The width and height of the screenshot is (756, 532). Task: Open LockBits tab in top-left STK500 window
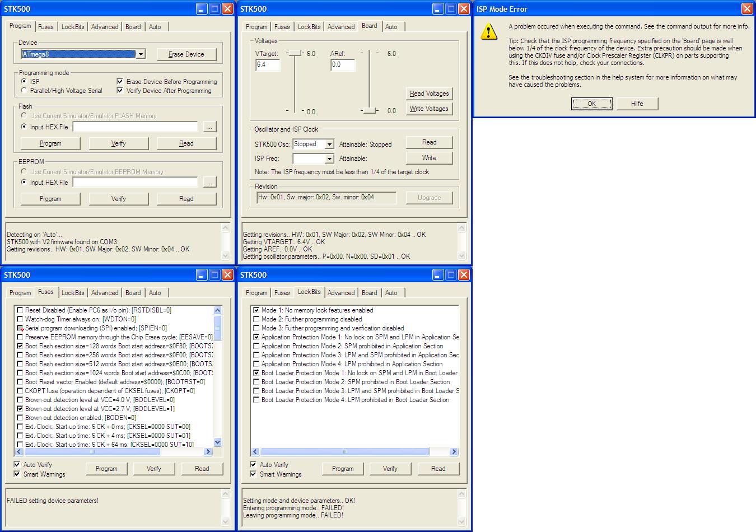[73, 27]
